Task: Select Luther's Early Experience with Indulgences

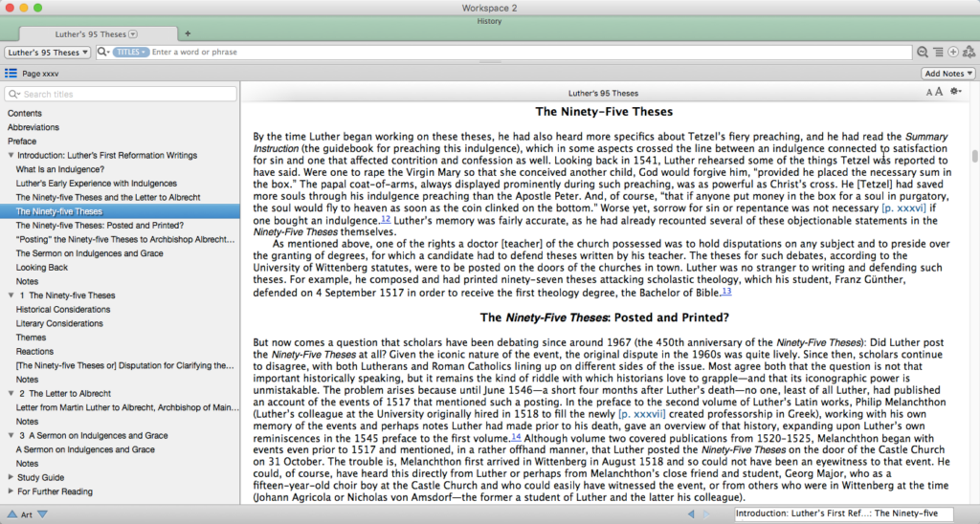Action: tap(97, 183)
